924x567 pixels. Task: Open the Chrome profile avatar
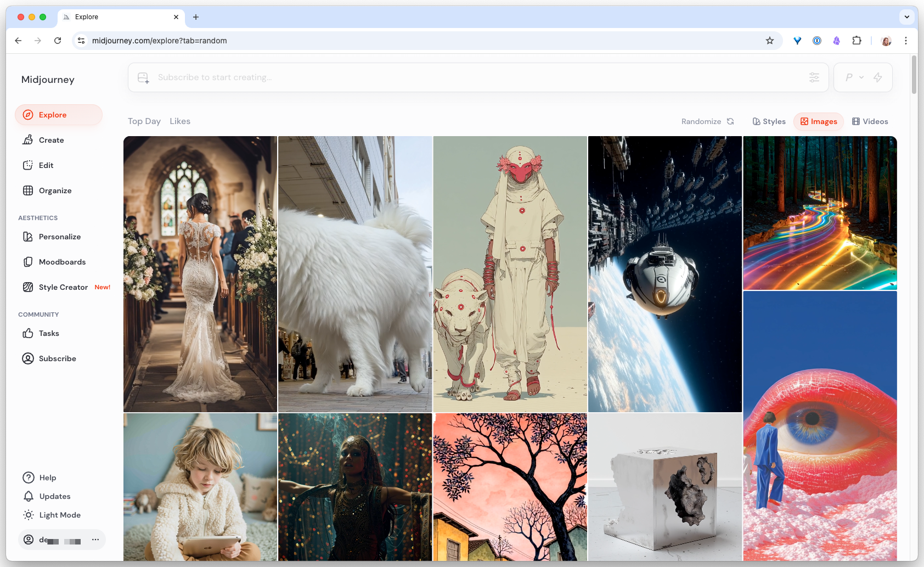[886, 41]
